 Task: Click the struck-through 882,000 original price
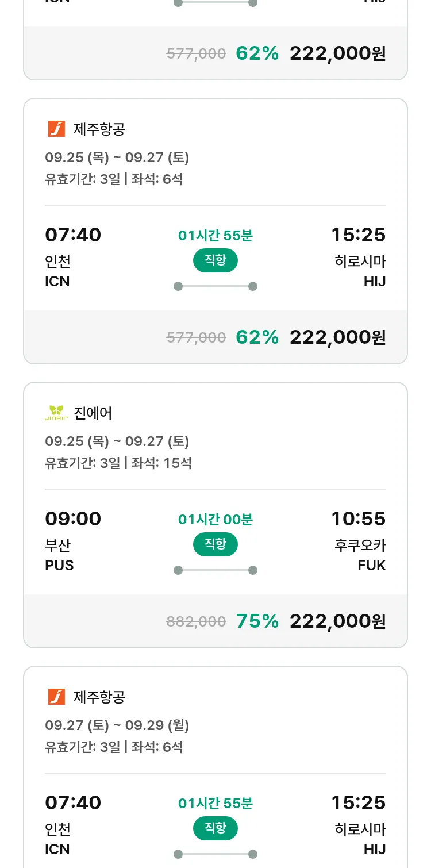point(196,621)
